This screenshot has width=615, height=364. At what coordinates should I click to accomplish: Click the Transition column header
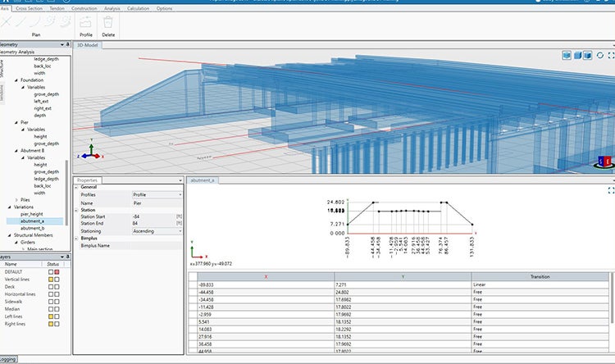540,276
